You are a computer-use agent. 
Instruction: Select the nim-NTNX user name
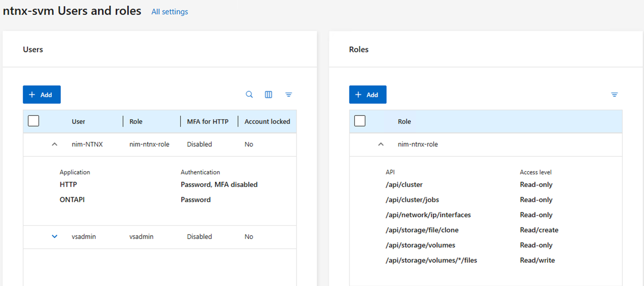(x=87, y=144)
